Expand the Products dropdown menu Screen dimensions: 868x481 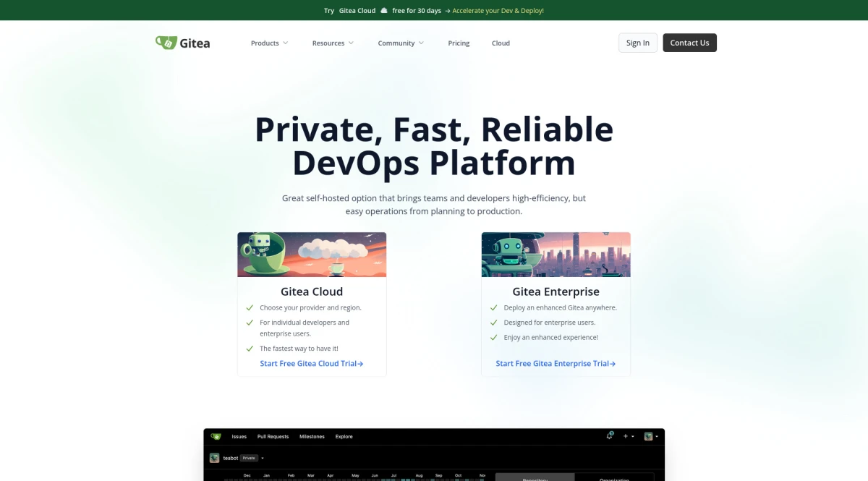pyautogui.click(x=269, y=43)
